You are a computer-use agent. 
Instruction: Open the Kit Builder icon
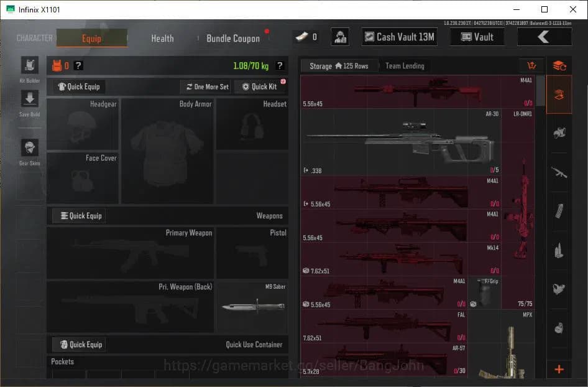pyautogui.click(x=29, y=65)
